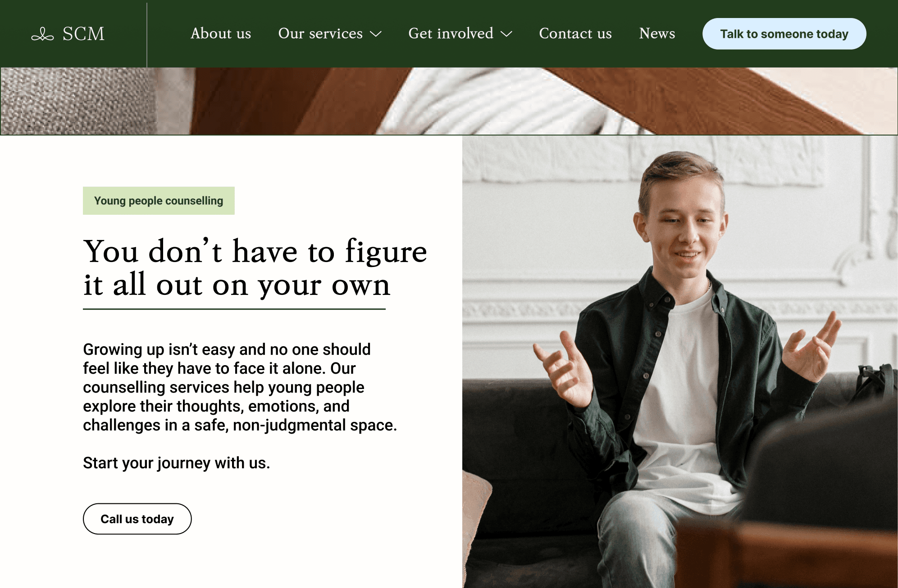898x588 pixels.
Task: Open the News page
Action: click(657, 33)
